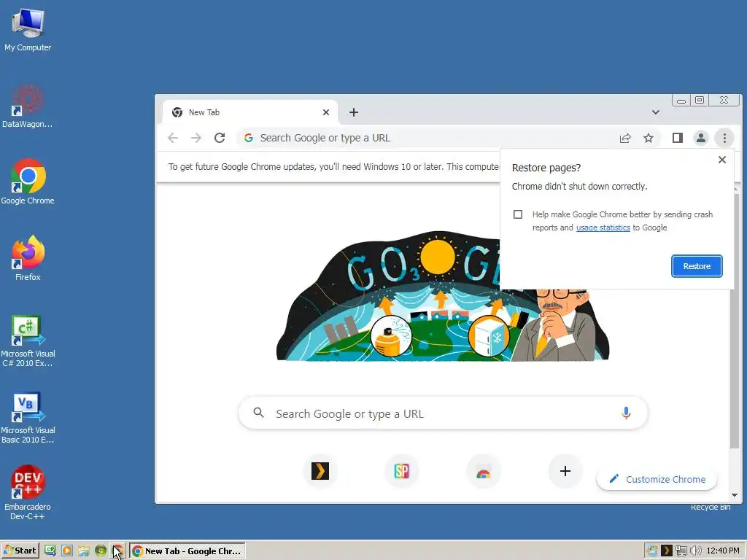Open the SP shortcut tile
Image resolution: width=747 pixels, height=560 pixels.
pos(402,472)
